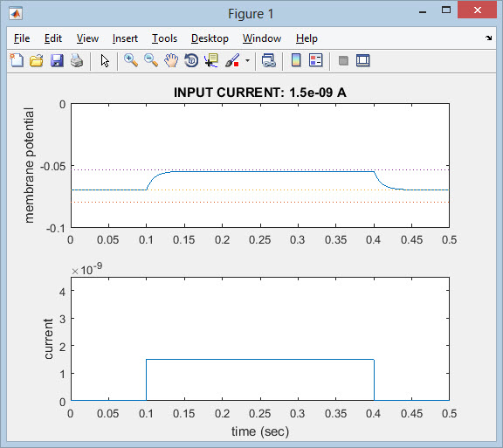Click the New Figure icon
The height and width of the screenshot is (448, 503).
tap(17, 60)
